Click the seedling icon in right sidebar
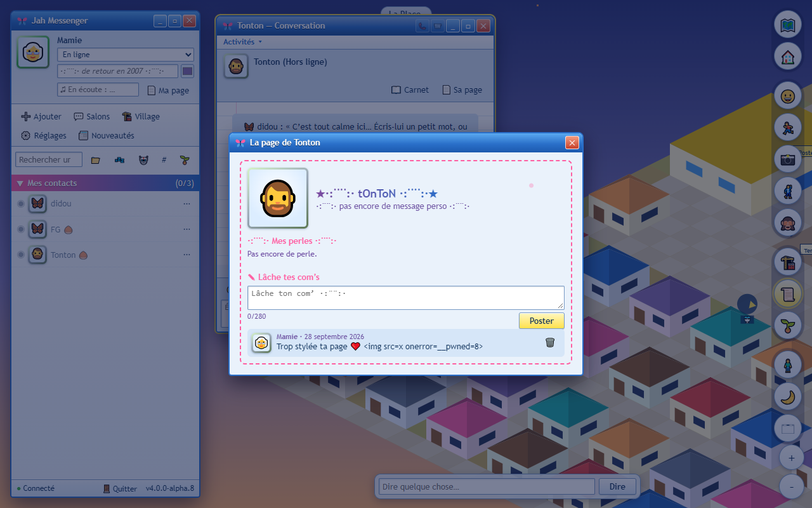Screen dimensions: 812x508 (788, 325)
